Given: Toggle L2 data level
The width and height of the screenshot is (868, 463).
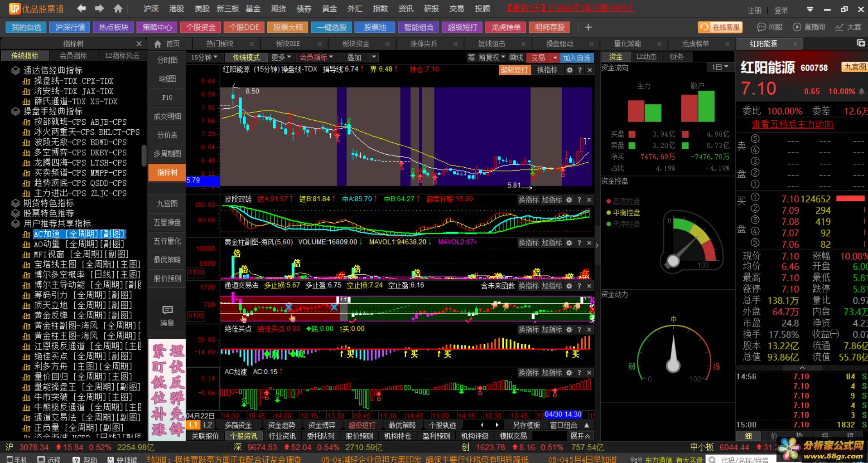Looking at the screenshot, I should pyautogui.click(x=207, y=425).
